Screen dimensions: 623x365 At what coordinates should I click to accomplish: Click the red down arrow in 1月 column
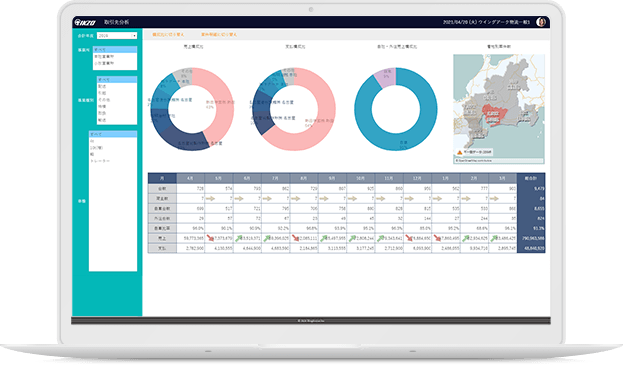437,238
